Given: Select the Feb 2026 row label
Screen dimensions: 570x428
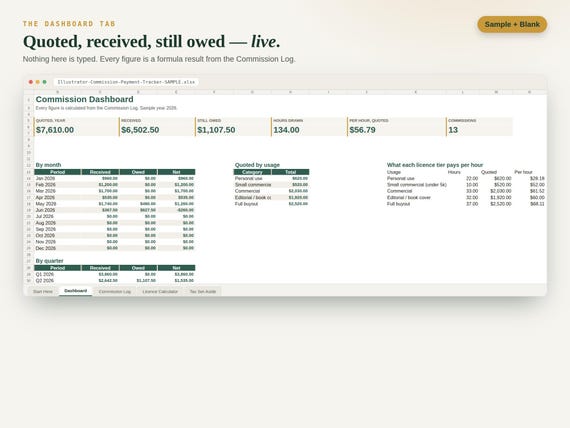Looking at the screenshot, I should 45,185.
